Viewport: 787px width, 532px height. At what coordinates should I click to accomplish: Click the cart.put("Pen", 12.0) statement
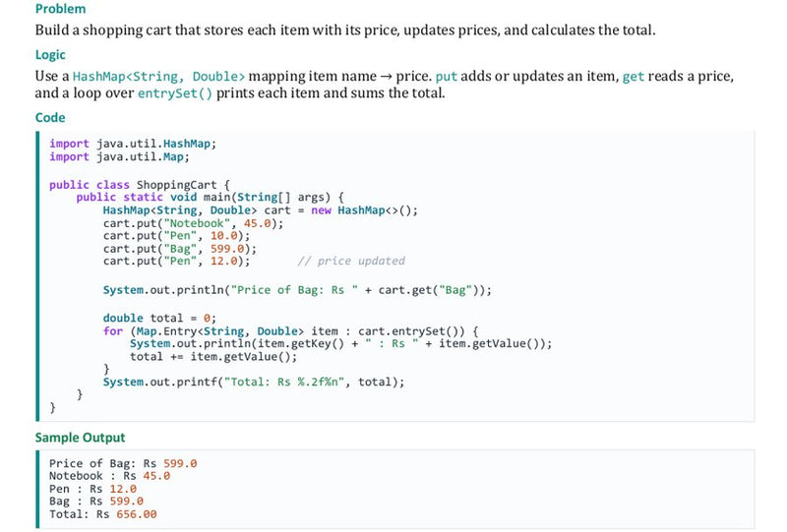(176, 261)
